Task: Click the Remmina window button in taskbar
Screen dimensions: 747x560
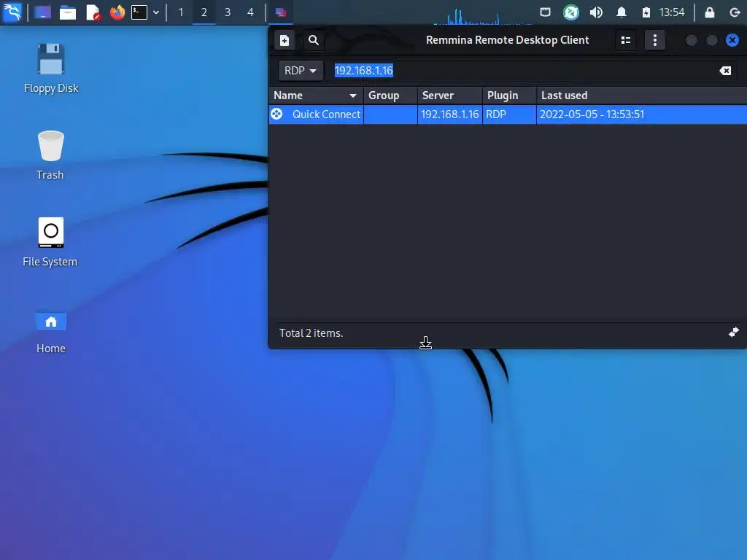Action: [x=281, y=12]
